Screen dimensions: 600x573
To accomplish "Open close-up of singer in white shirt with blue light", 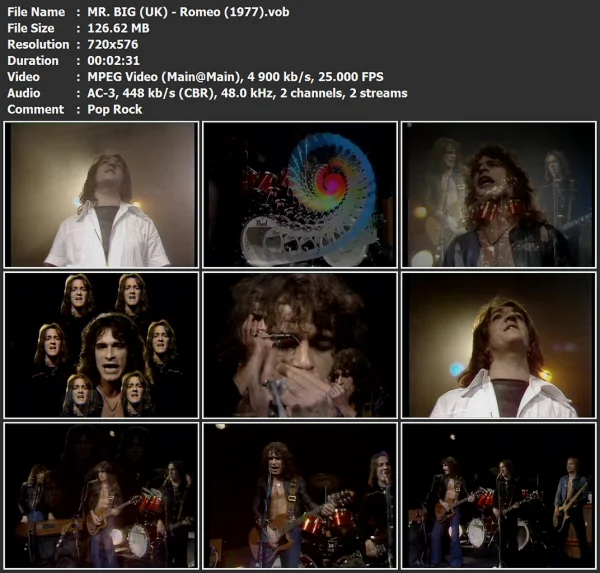I will (499, 345).
